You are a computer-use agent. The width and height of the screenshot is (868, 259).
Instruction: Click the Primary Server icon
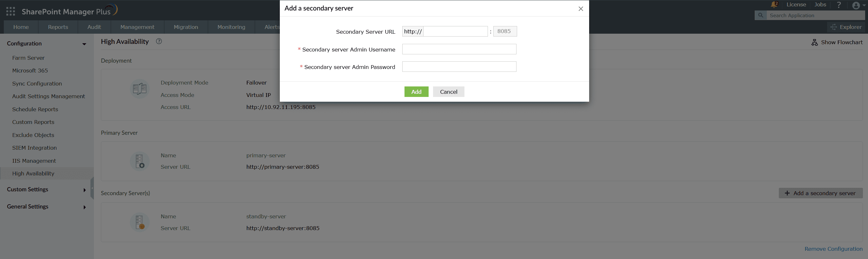(140, 161)
